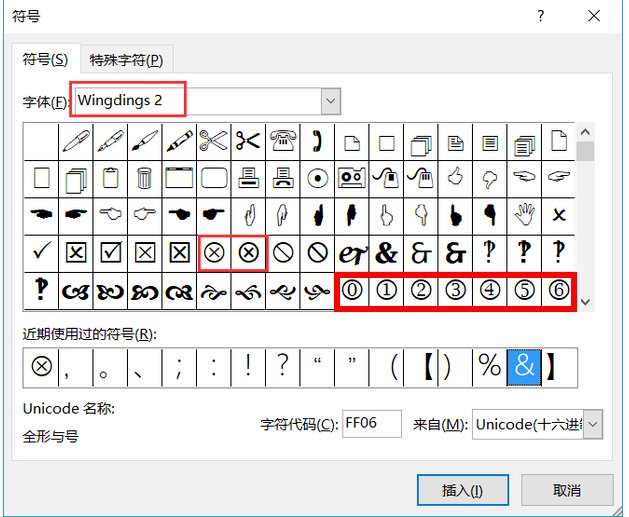This screenshot has width=629, height=517.
Task: Select the circled number 1 symbol
Action: pos(386,290)
